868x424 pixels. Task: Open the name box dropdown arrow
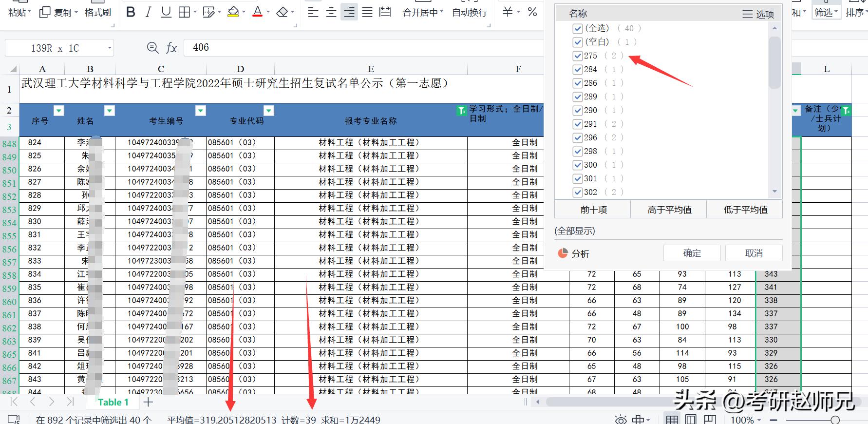(x=110, y=48)
